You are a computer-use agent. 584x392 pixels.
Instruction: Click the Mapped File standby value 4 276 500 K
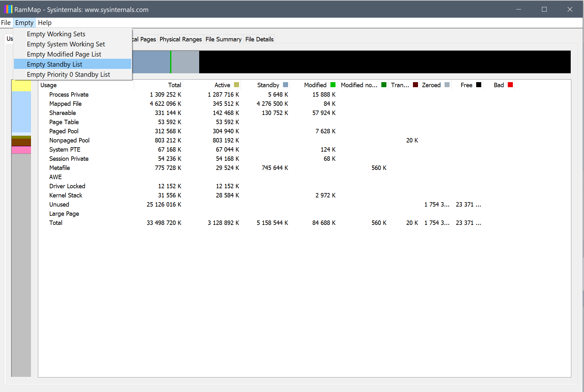[x=272, y=104]
